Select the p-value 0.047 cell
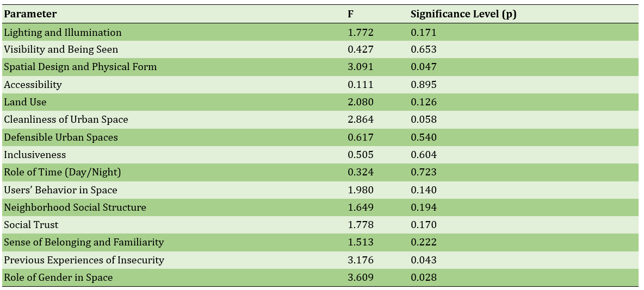Screen dimensions: 644x290 pos(423,67)
